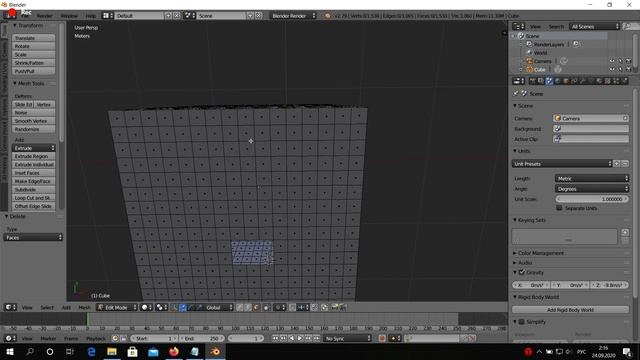The height and width of the screenshot is (360, 640).
Task: Open the Windows Start menu
Action: (x=10, y=351)
